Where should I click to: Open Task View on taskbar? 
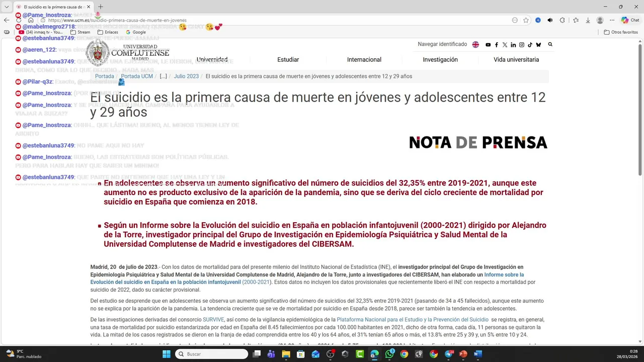(x=257, y=354)
